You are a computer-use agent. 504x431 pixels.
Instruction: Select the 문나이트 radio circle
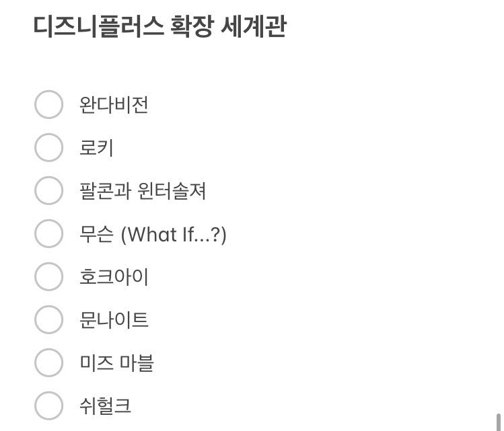click(x=48, y=320)
